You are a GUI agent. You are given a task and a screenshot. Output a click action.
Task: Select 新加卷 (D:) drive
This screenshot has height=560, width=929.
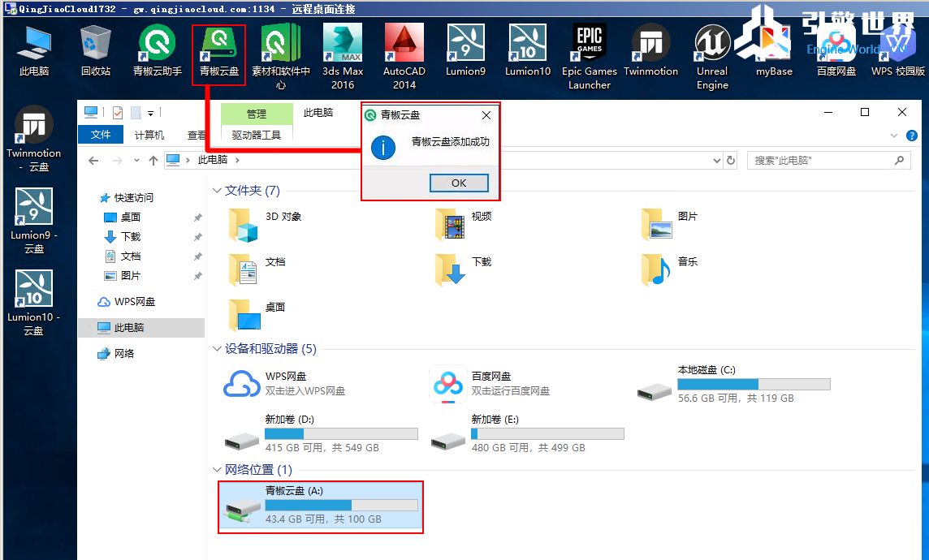click(321, 434)
